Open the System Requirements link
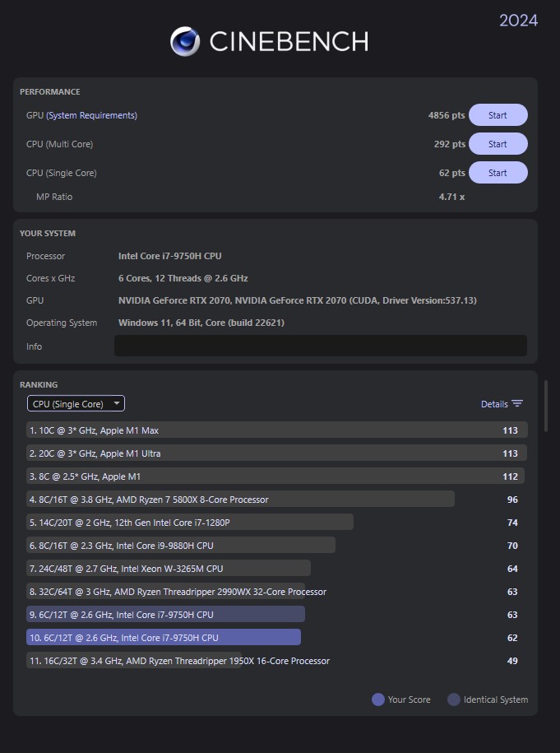The height and width of the screenshot is (753, 560). click(x=91, y=115)
